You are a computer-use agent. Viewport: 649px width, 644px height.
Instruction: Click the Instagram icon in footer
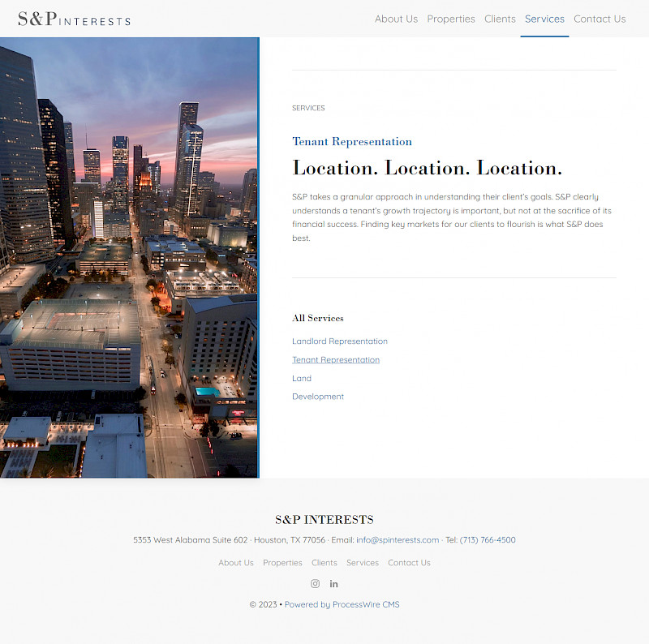(315, 583)
